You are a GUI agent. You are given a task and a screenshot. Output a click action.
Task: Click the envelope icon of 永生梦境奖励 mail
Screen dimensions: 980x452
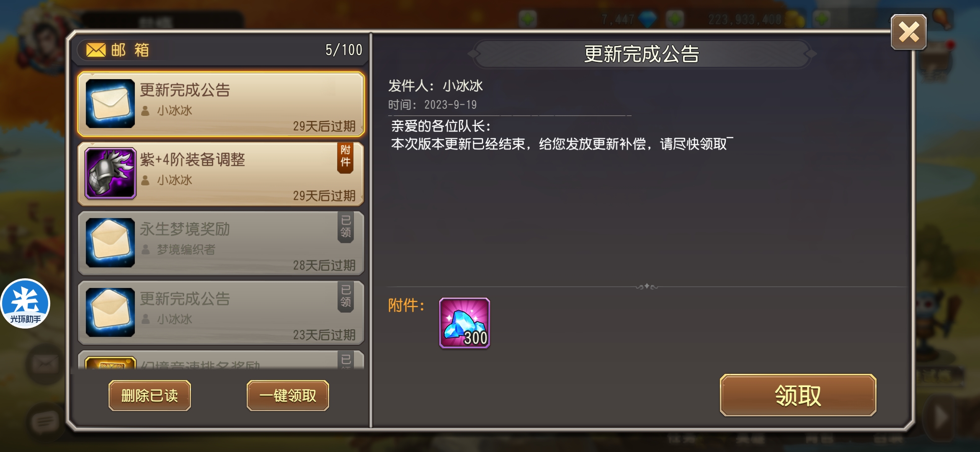click(111, 243)
